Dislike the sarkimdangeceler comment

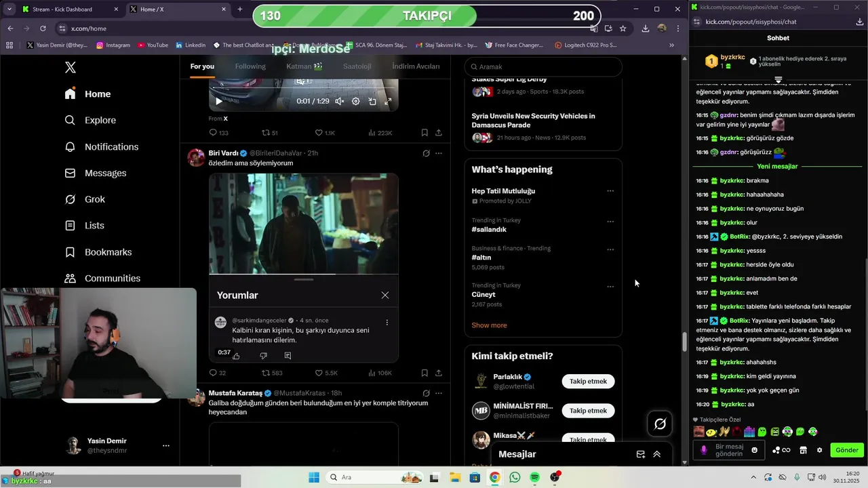tap(264, 355)
